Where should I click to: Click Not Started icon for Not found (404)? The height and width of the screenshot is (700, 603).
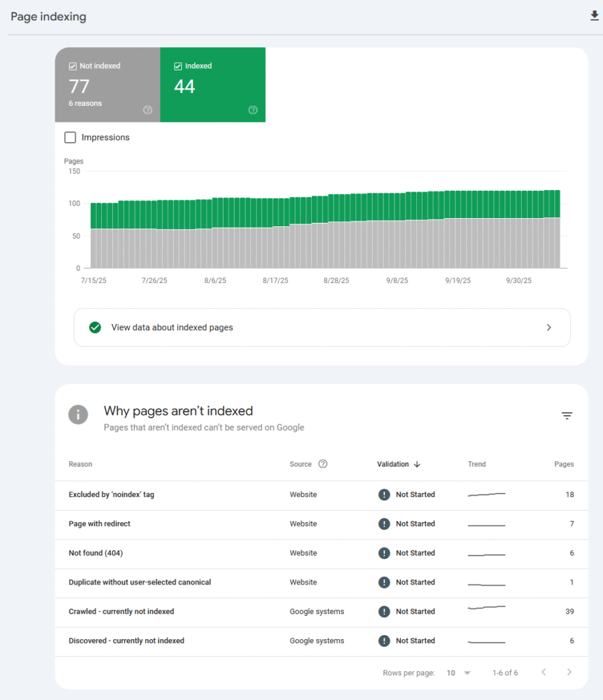click(384, 553)
